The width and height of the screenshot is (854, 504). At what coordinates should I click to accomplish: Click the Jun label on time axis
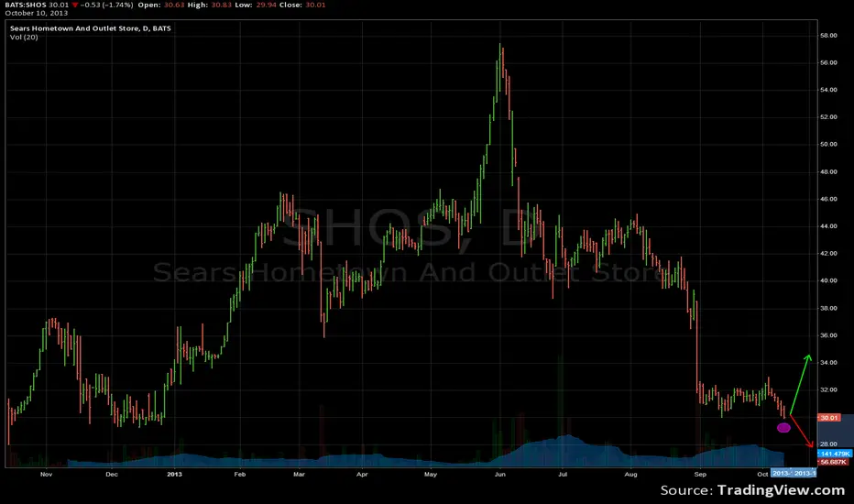click(x=500, y=474)
